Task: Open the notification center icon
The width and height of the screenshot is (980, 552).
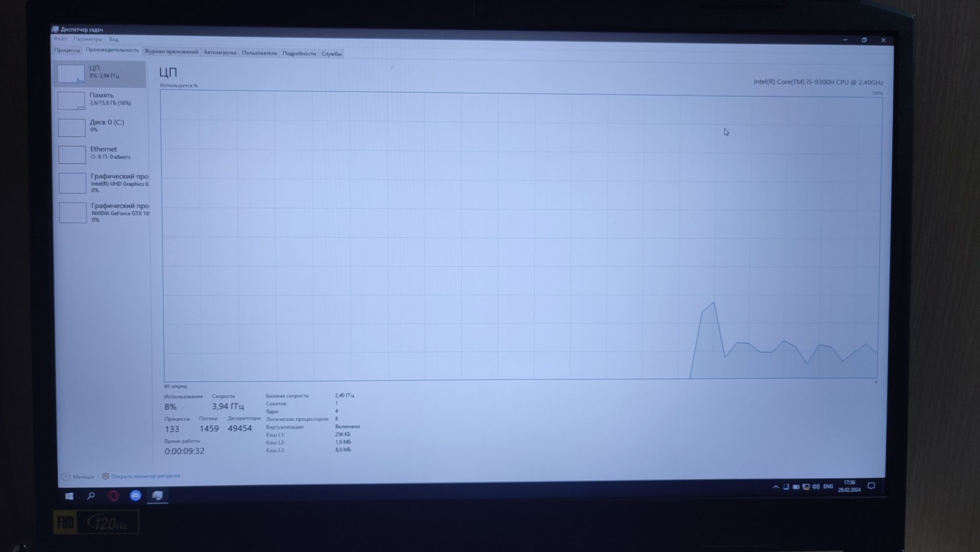Action: pos(871,486)
